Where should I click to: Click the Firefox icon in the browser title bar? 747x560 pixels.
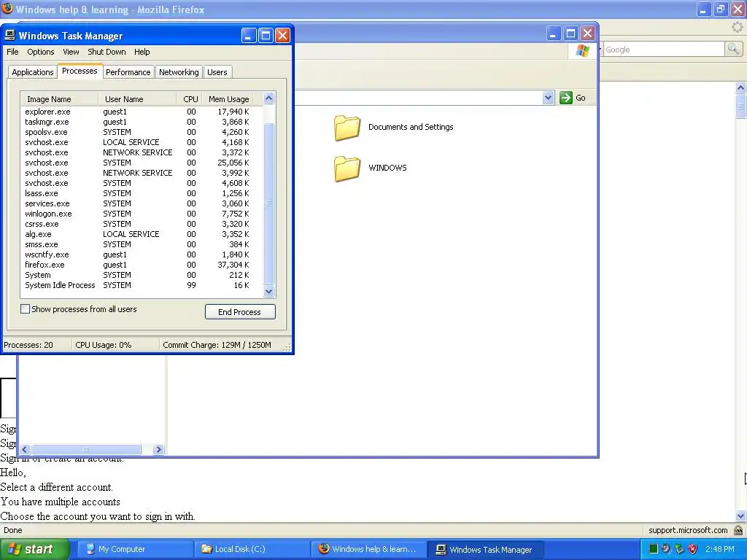coord(7,9)
